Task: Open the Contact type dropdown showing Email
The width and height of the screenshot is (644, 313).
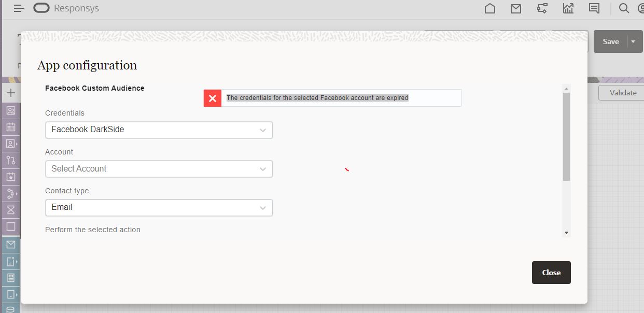Action: point(159,207)
